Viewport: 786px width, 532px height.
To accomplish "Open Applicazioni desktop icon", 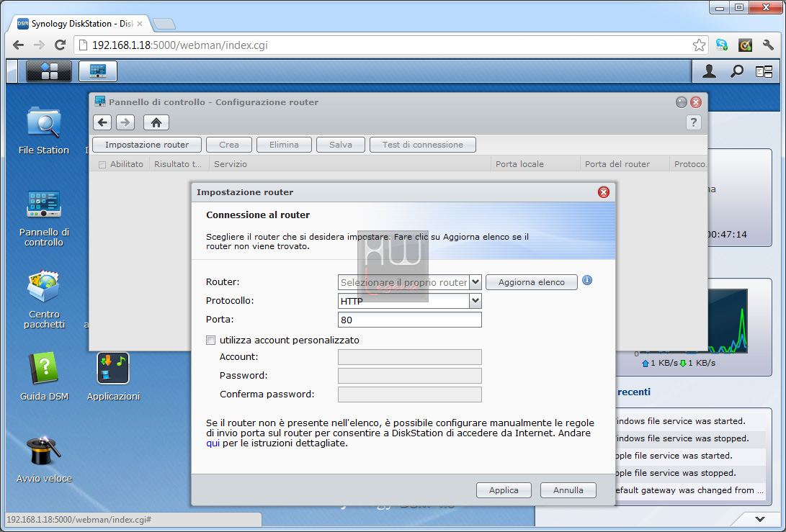I will 113,377.
